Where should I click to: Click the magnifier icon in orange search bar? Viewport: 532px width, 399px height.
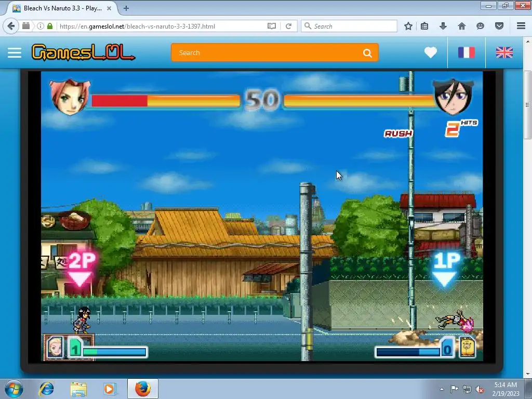pos(367,53)
